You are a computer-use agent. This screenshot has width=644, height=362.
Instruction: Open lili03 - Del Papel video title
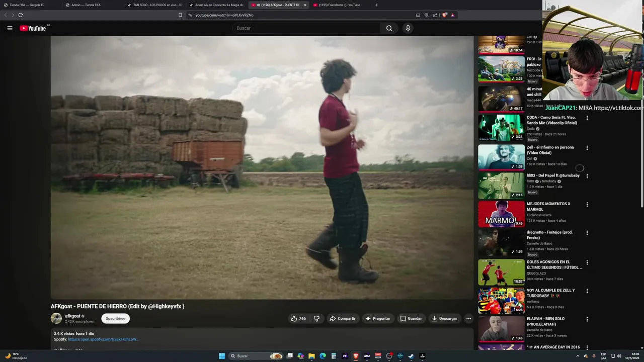click(x=553, y=175)
